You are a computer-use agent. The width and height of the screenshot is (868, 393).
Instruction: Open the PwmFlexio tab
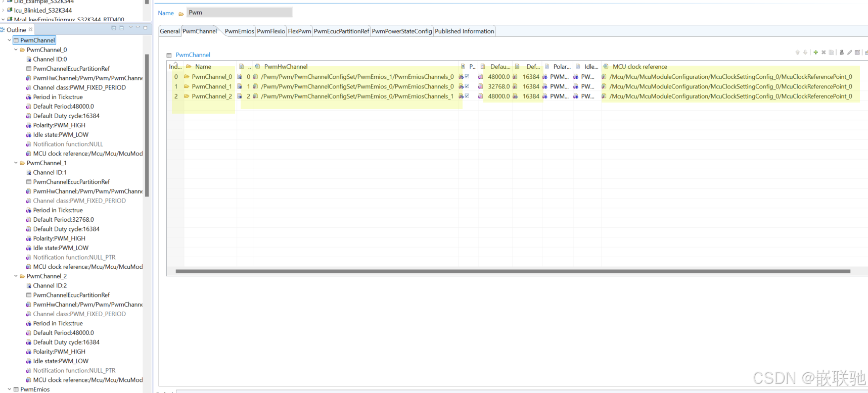[x=271, y=31]
